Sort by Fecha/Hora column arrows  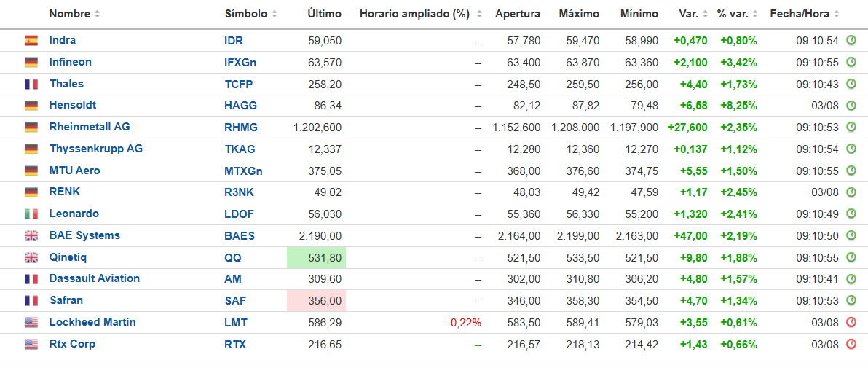pyautogui.click(x=837, y=15)
